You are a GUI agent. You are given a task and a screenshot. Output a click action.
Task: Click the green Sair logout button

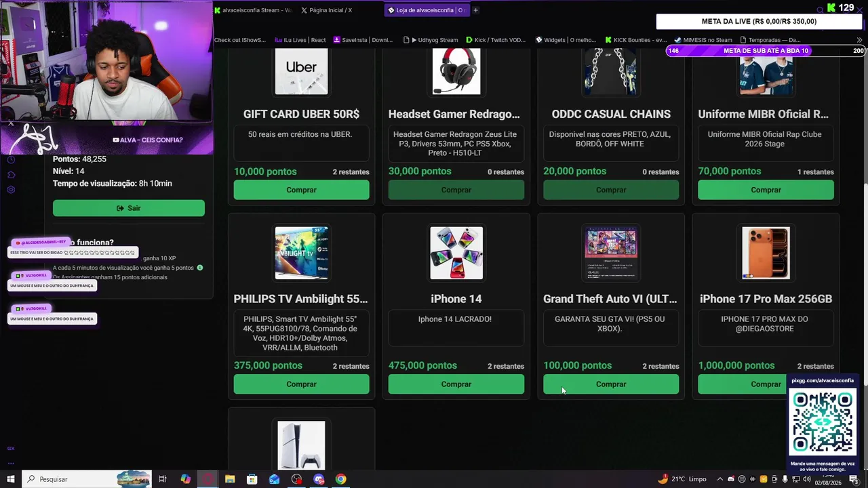tap(129, 208)
